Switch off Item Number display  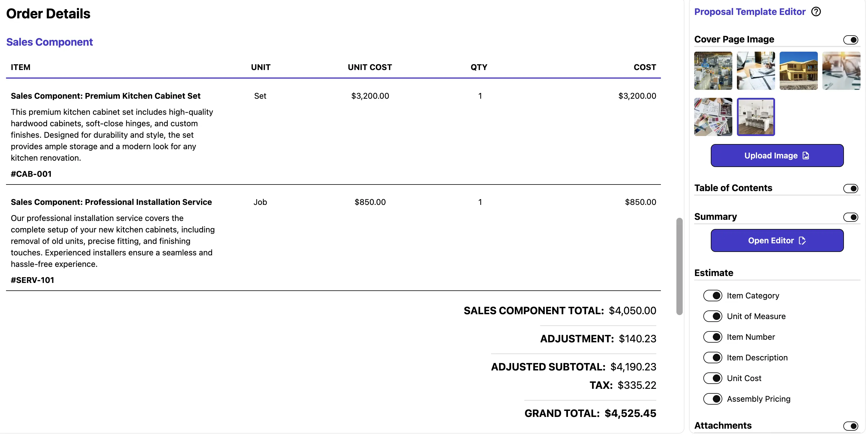coord(713,337)
